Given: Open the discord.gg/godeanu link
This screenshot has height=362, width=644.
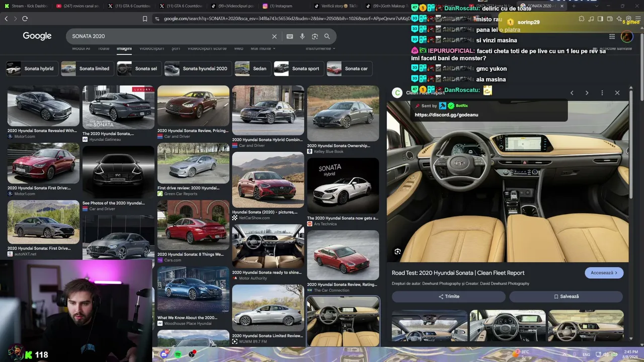Looking at the screenshot, I should tap(446, 115).
